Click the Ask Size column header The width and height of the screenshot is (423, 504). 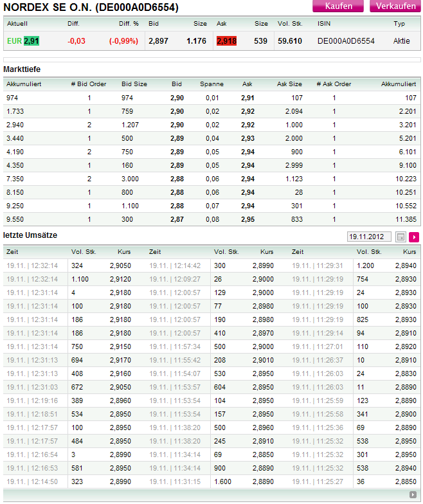[x=289, y=84]
